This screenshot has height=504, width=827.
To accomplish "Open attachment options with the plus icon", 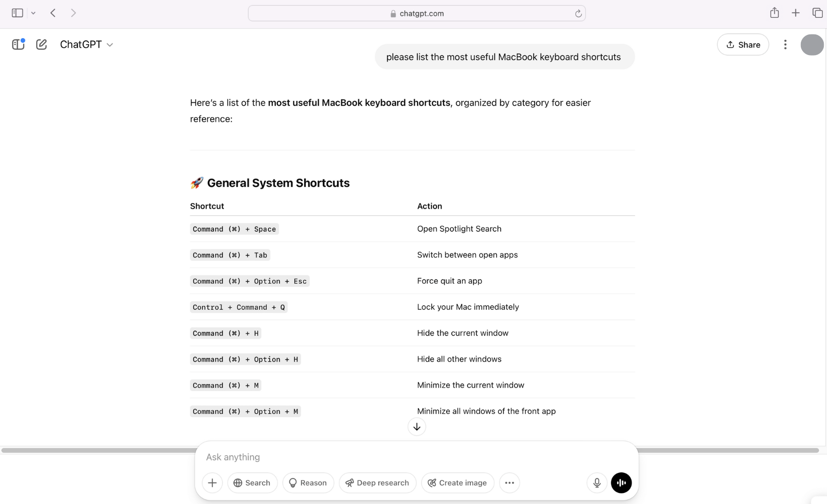I will point(212,482).
